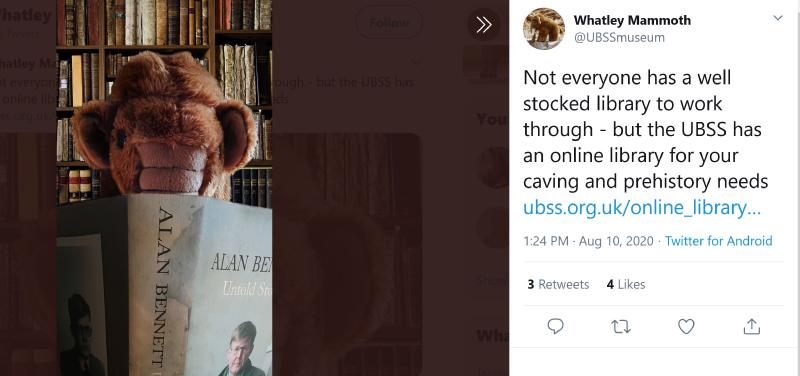The height and width of the screenshot is (376, 800).
Task: View the 3 Retweets list
Action: (558, 284)
